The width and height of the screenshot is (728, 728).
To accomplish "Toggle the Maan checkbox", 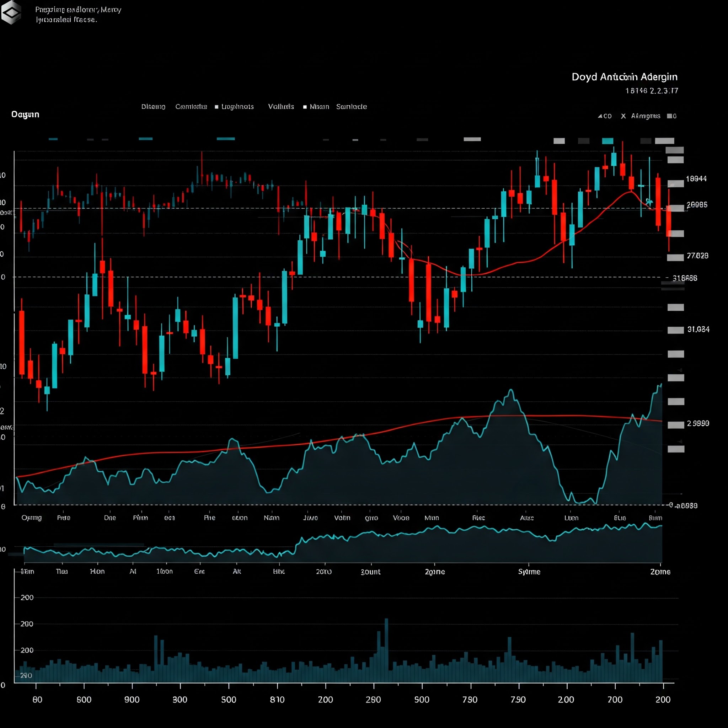I will pyautogui.click(x=305, y=107).
